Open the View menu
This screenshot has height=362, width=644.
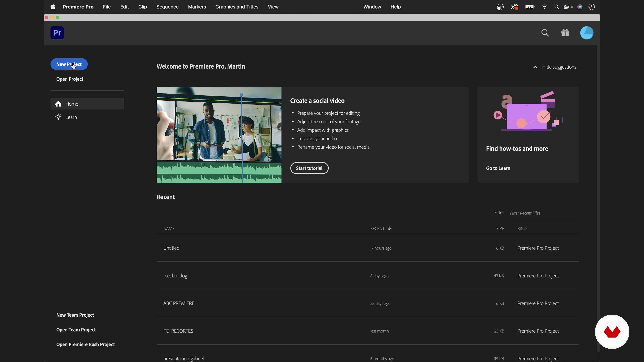pos(273,7)
